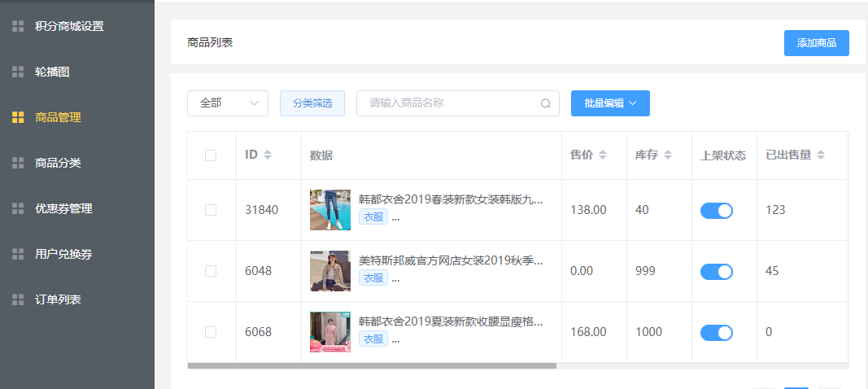The width and height of the screenshot is (868, 389).
Task: Focus the 请输入商品名称 search field
Action: coord(458,103)
